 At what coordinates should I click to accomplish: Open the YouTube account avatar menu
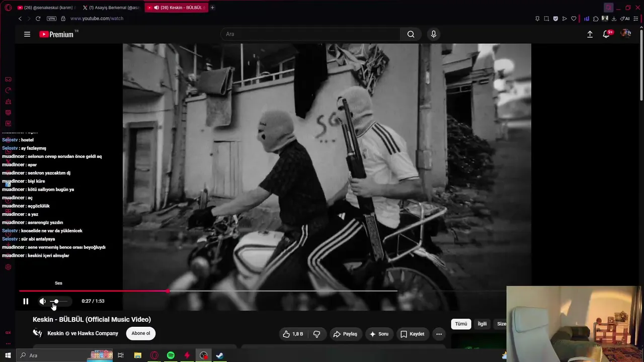(x=626, y=34)
